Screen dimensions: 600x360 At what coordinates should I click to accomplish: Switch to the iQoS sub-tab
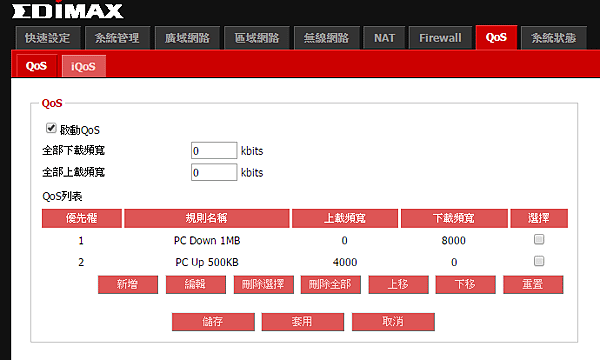tap(83, 66)
